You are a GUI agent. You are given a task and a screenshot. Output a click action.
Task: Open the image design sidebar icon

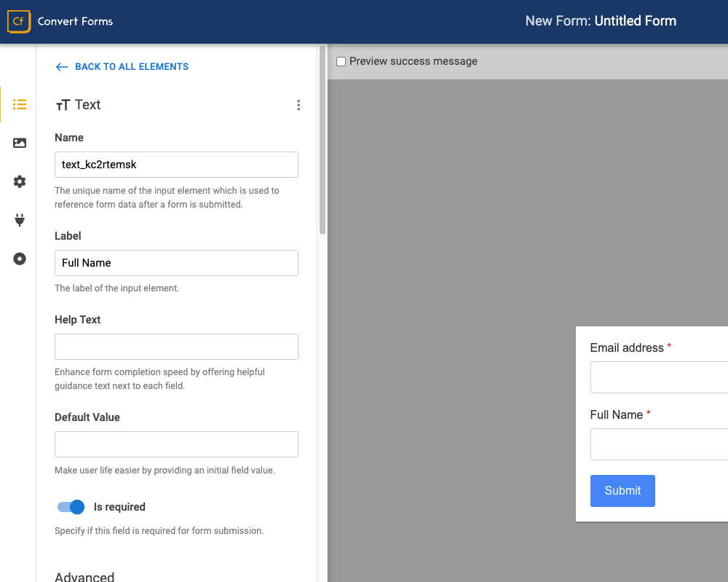click(20, 143)
